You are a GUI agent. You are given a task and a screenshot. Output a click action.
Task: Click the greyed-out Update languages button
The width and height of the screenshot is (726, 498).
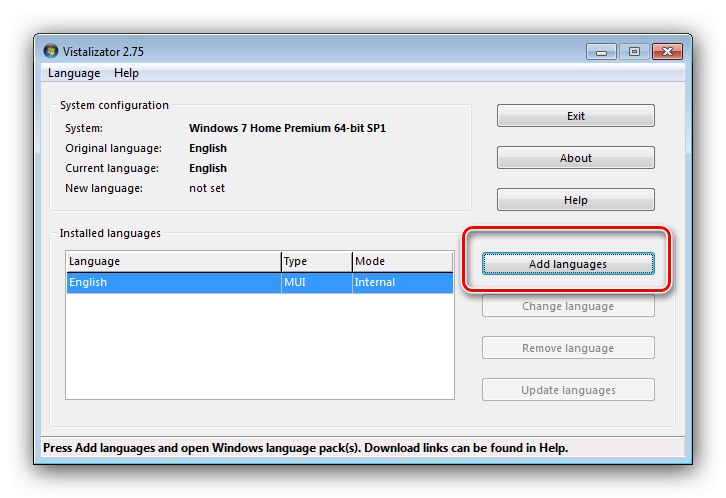point(568,390)
